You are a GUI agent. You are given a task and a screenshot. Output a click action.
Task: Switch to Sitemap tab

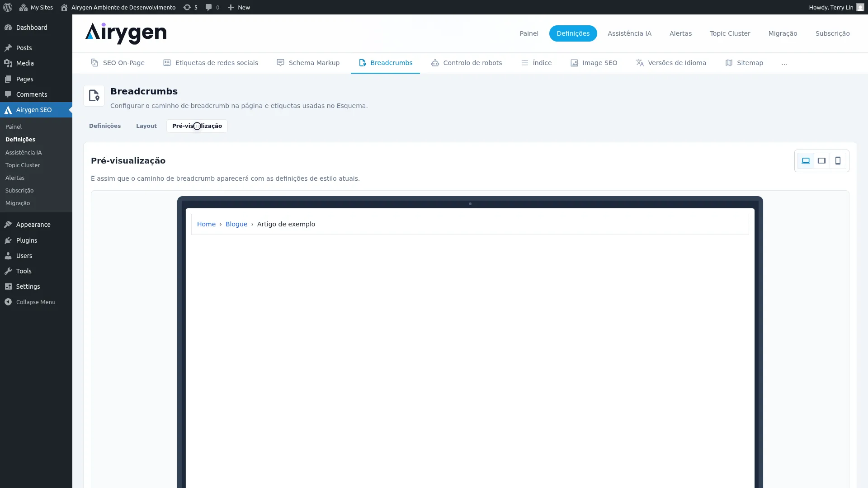click(744, 63)
